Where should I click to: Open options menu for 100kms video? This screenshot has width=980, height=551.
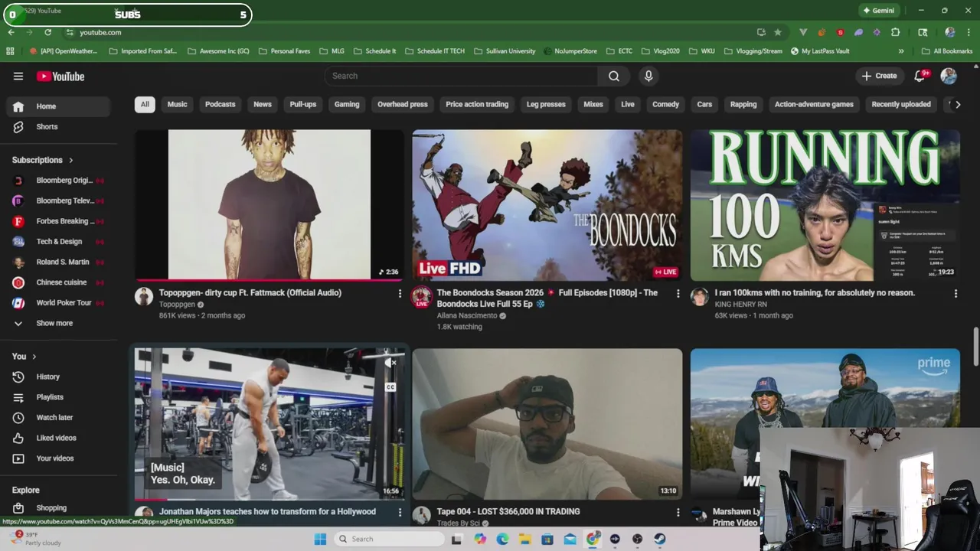[x=955, y=293]
